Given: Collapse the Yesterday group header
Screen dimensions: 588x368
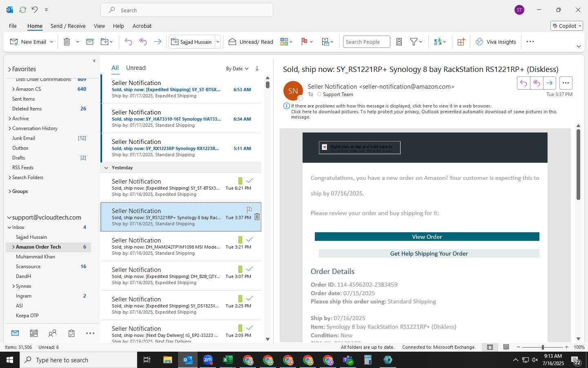Looking at the screenshot, I should pyautogui.click(x=106, y=168).
